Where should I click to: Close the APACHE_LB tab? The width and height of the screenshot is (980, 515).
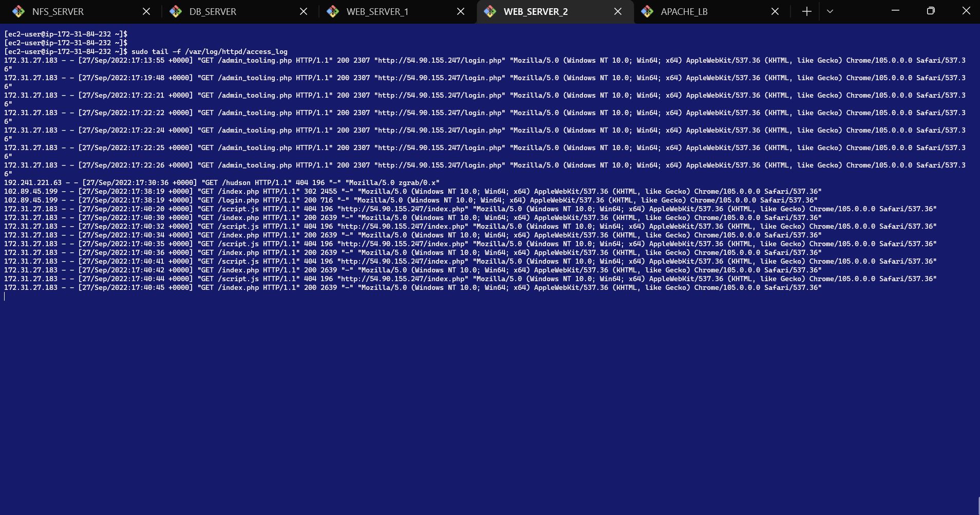click(775, 11)
